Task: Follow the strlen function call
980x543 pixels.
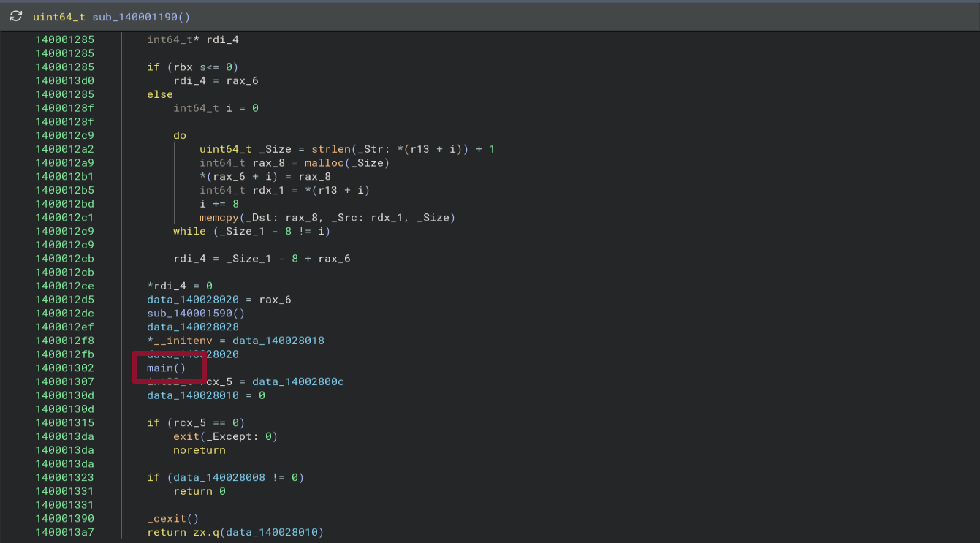Action: [x=331, y=149]
